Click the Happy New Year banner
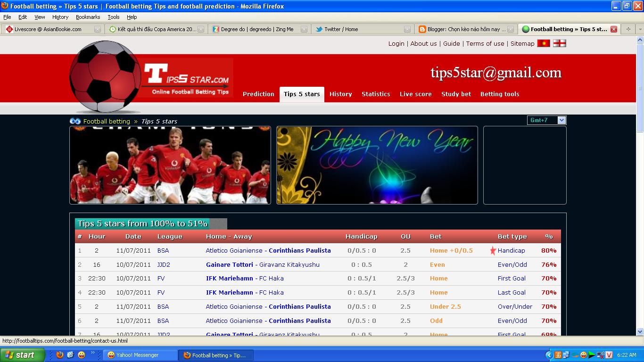 377,165
